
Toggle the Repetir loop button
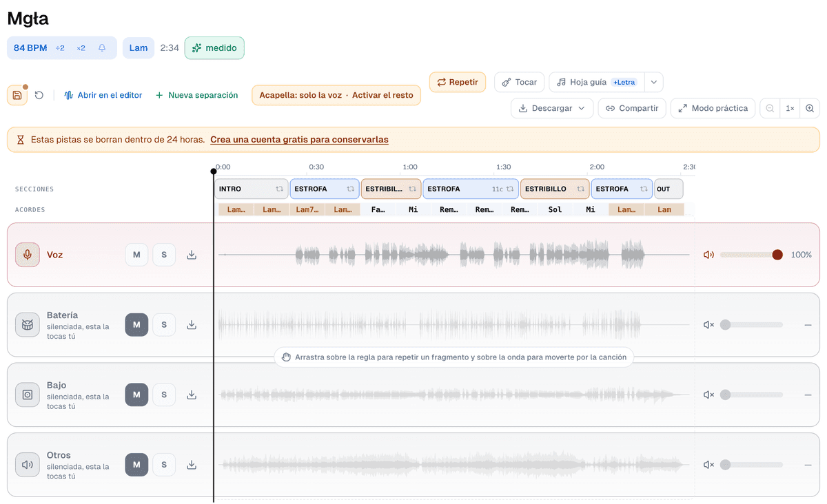coord(458,82)
